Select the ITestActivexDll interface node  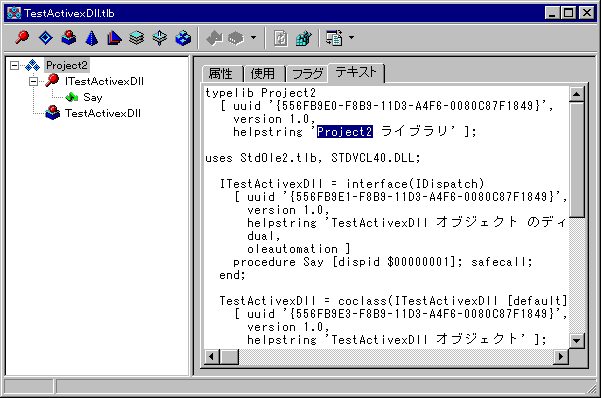click(x=104, y=81)
